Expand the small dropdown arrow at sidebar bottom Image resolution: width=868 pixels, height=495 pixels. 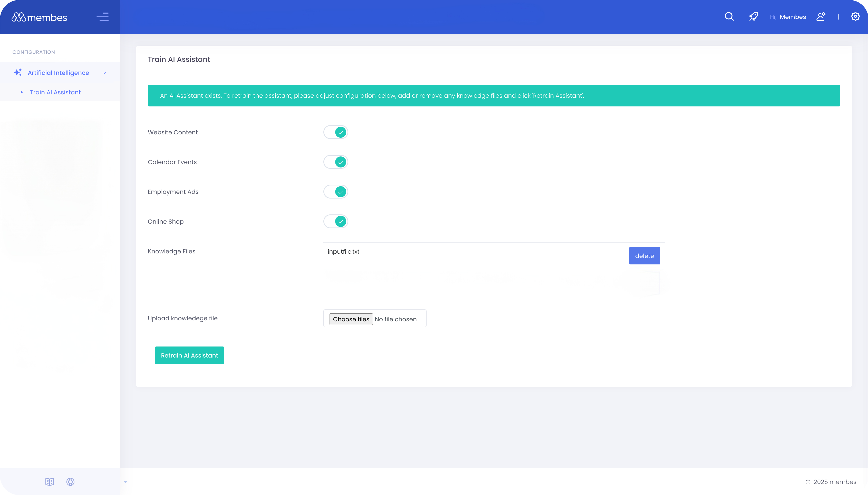pyautogui.click(x=126, y=482)
